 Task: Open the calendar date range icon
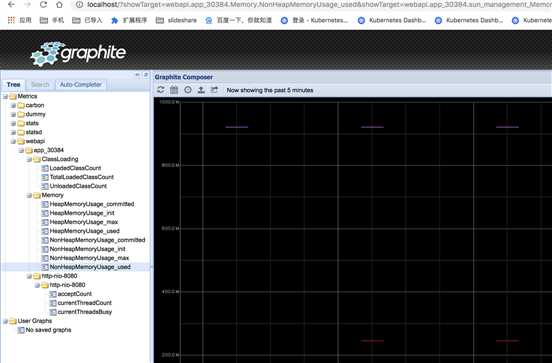coord(174,90)
